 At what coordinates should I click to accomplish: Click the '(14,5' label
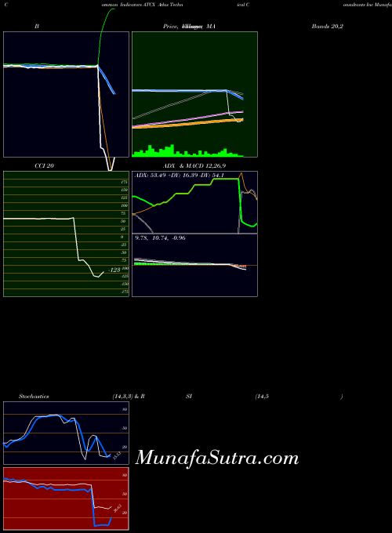click(x=262, y=397)
